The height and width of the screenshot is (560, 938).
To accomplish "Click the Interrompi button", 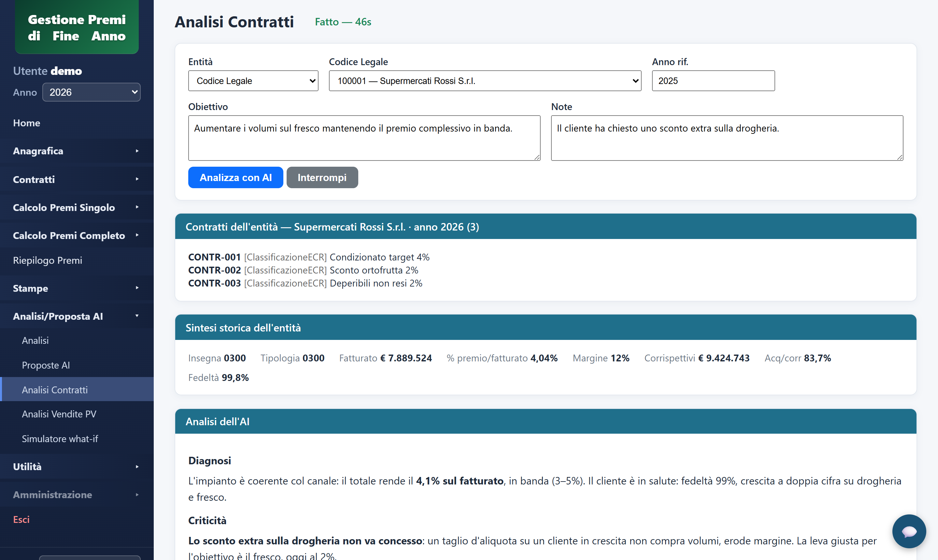I will pos(322,177).
